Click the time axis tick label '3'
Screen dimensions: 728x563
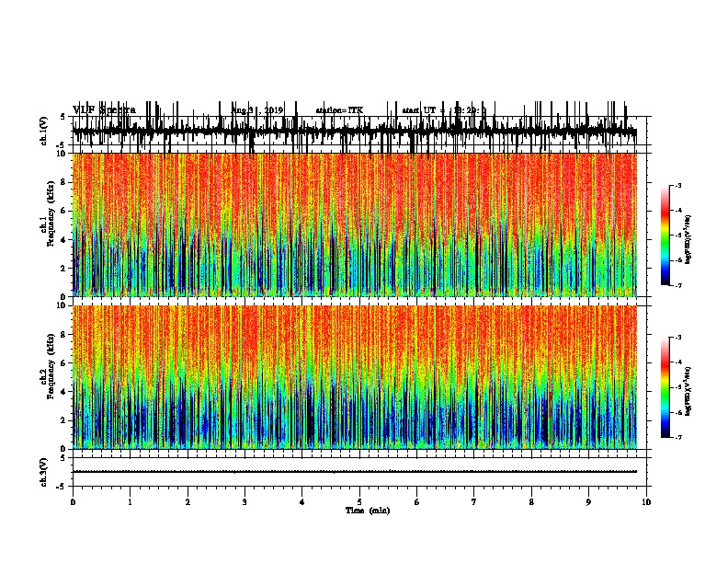point(245,502)
